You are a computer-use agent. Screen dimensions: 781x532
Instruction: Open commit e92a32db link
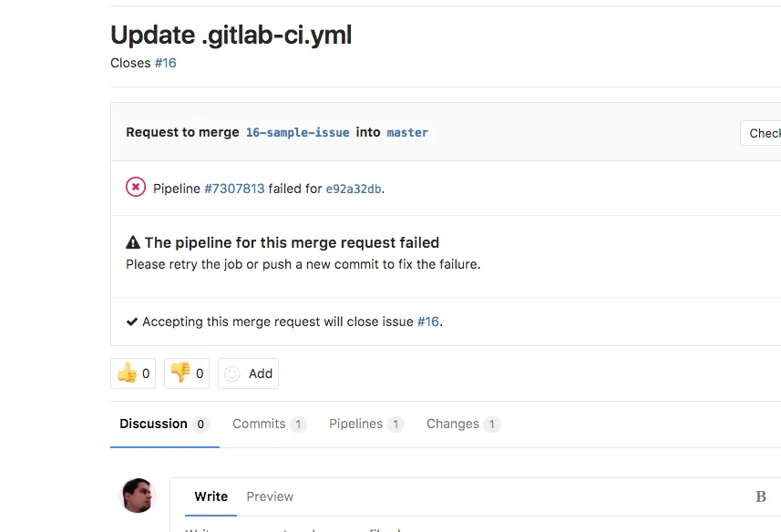(354, 189)
